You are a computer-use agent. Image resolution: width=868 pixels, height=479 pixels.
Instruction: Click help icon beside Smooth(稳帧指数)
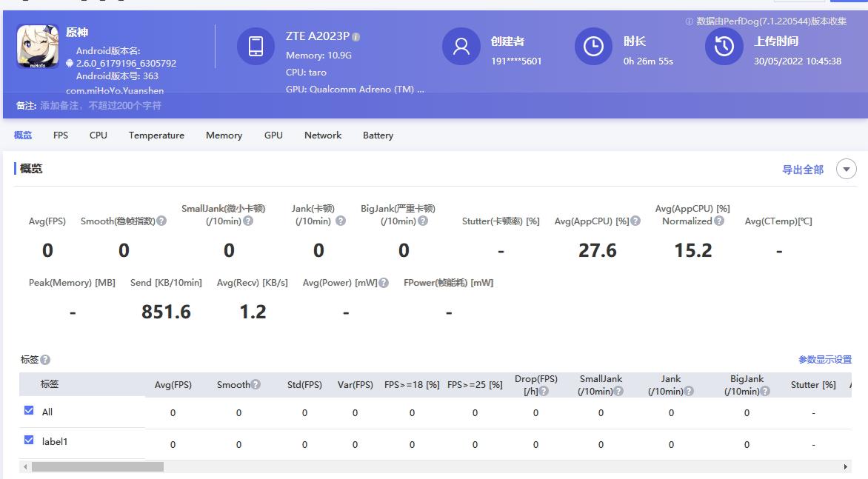click(x=161, y=221)
